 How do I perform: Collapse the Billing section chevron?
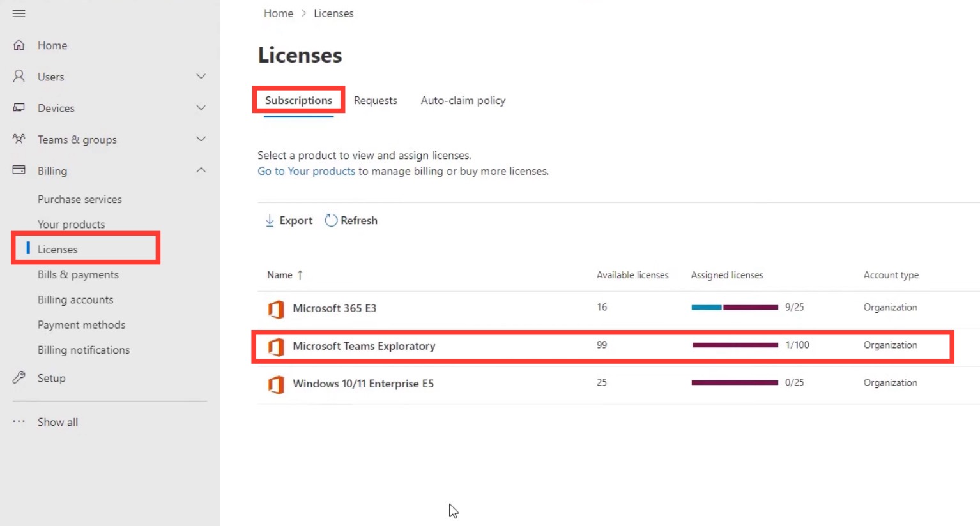point(201,170)
